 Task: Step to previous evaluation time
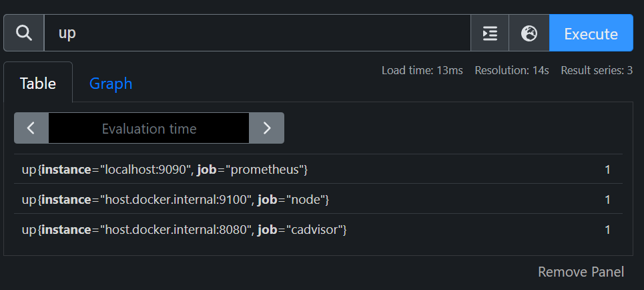pos(31,128)
